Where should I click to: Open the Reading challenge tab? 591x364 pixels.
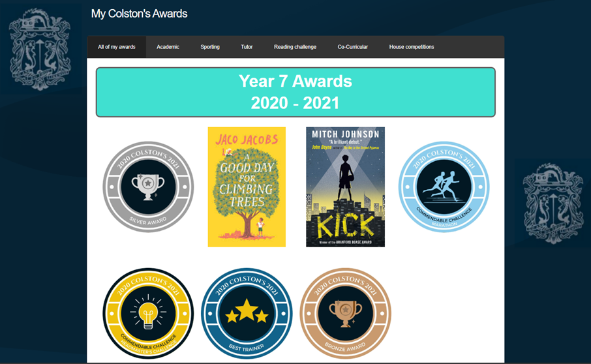point(295,47)
